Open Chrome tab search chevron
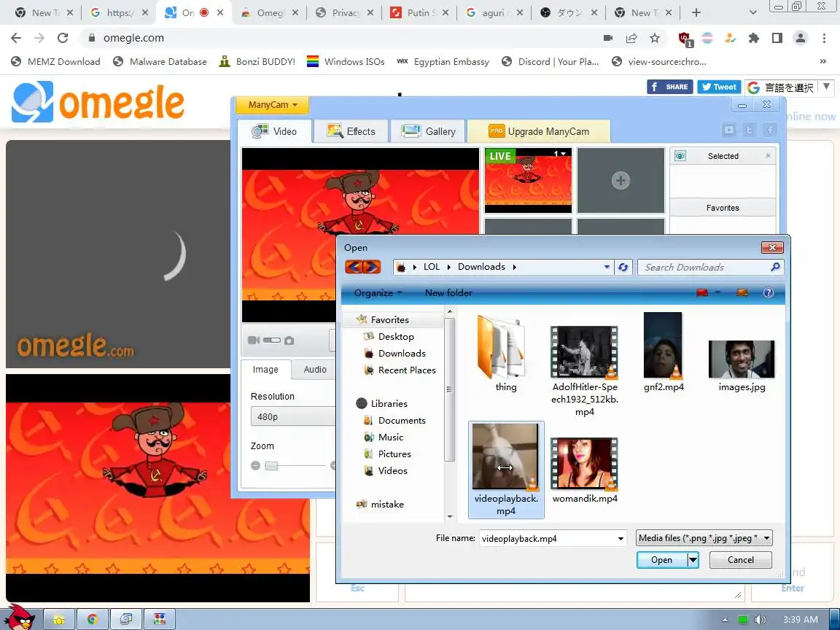The height and width of the screenshot is (630, 840). click(x=752, y=12)
